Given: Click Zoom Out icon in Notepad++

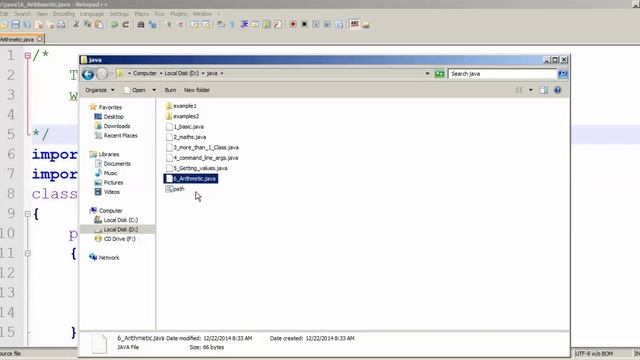Looking at the screenshot, I should point(180,24).
